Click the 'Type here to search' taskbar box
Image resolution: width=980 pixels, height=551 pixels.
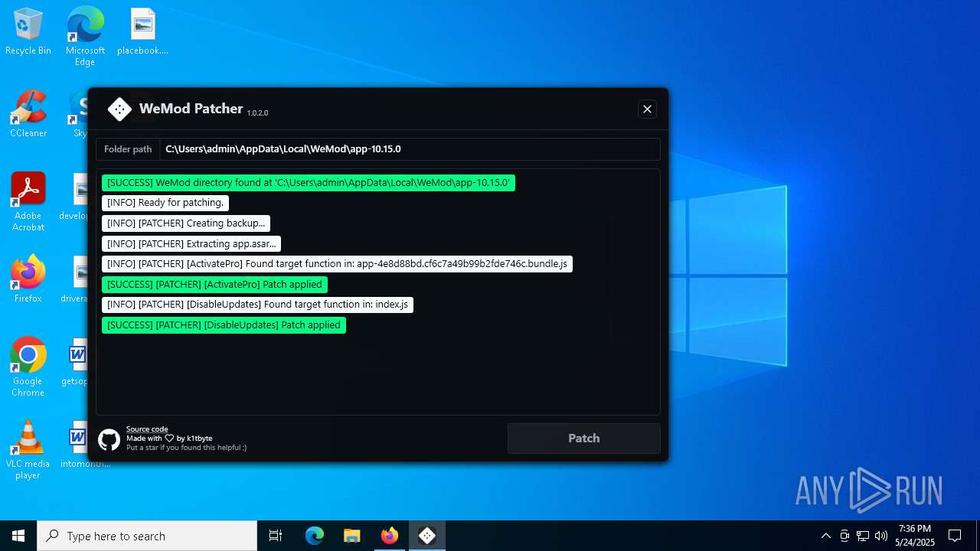pos(147,536)
